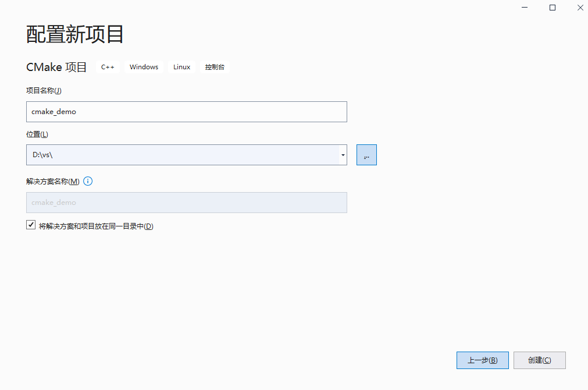Click the Windows tag
The width and height of the screenshot is (588, 390).
144,67
